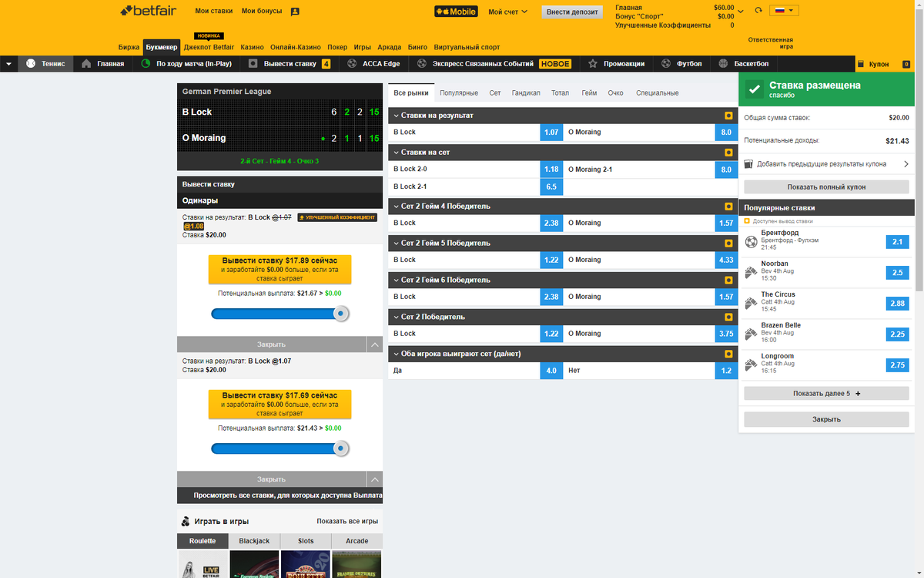Screen dimensions: 924x578
Task: Click cash out icon on Оба игрока выиграют сет
Action: click(728, 355)
